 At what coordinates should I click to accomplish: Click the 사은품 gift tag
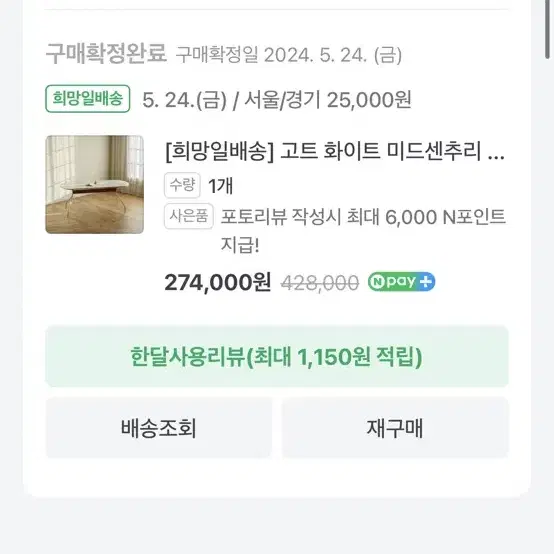tap(189, 216)
